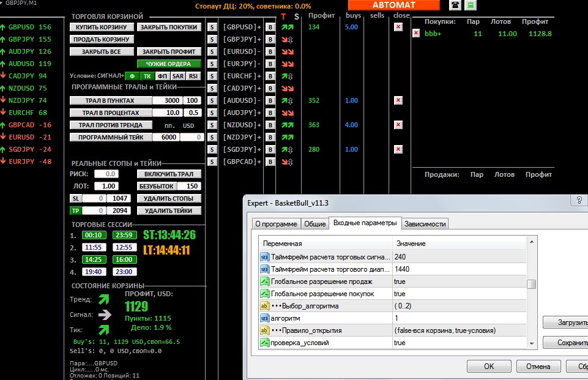
Task: Click the green double-arrow trend icon on NZDUSD
Action: click(x=287, y=125)
